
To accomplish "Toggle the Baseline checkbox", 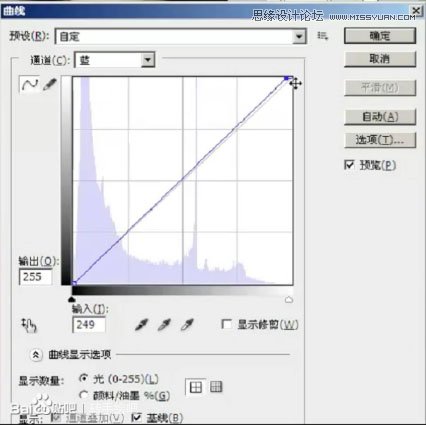I will pyautogui.click(x=137, y=417).
